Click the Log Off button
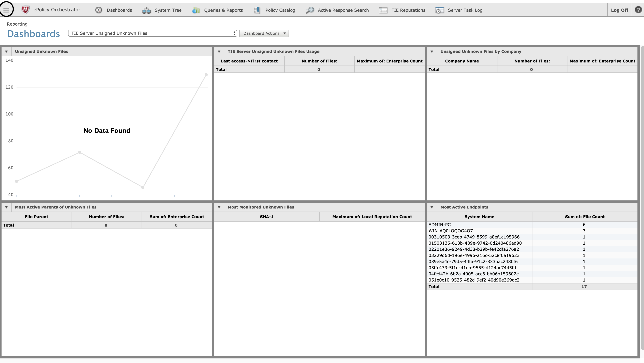 click(619, 10)
